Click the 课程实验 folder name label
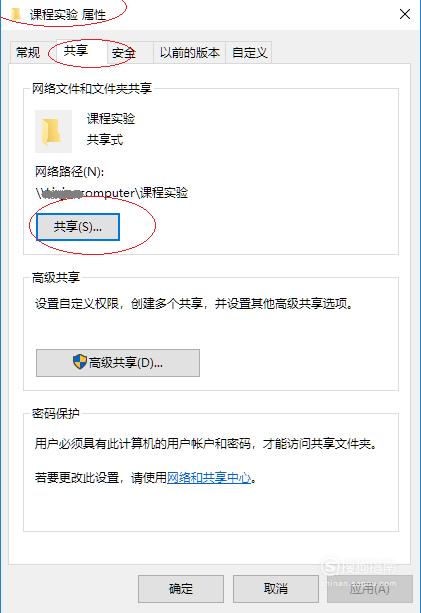The image size is (421, 613). click(x=111, y=118)
